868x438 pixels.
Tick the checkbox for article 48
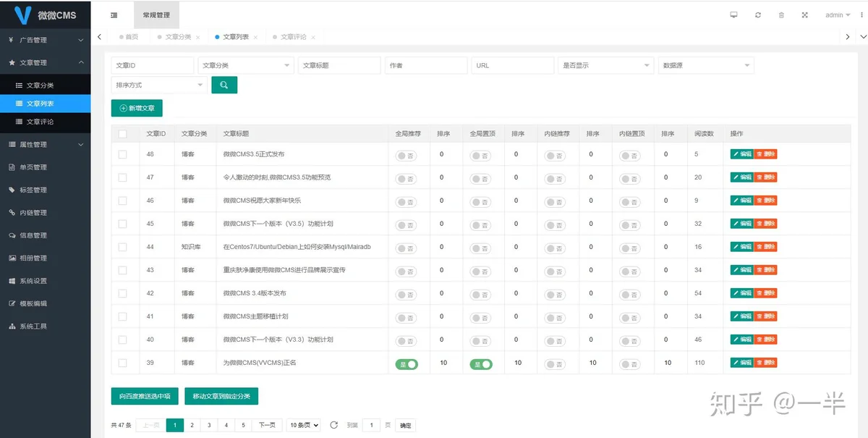(122, 154)
